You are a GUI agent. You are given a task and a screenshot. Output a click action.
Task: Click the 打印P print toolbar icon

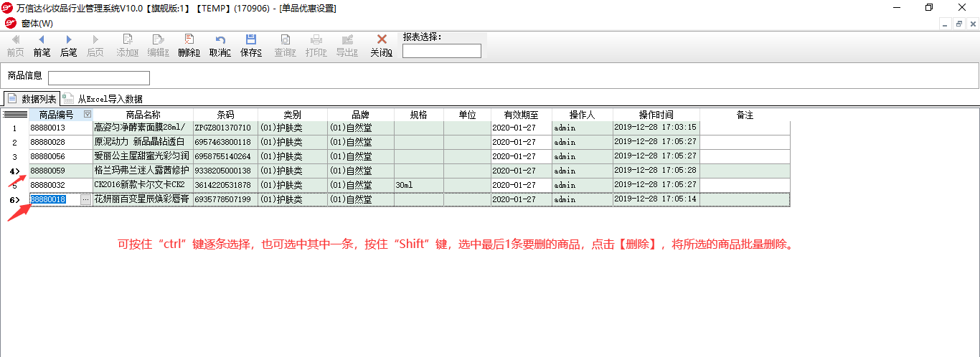pyautogui.click(x=316, y=46)
